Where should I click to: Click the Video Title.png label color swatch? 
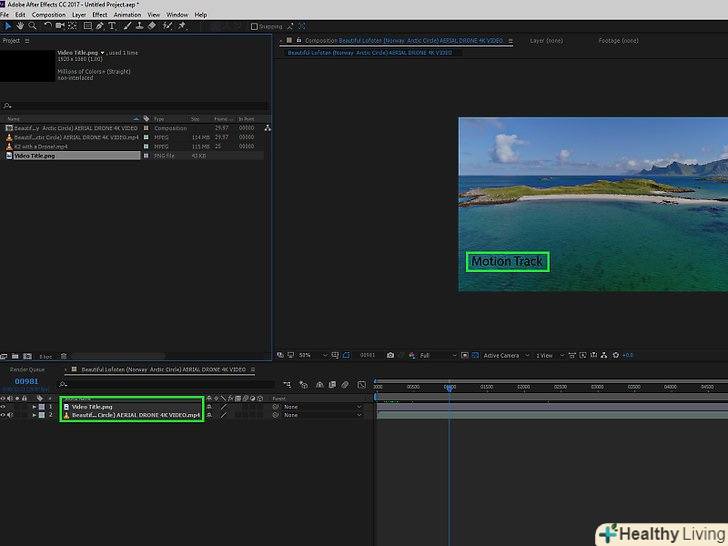click(x=41, y=407)
